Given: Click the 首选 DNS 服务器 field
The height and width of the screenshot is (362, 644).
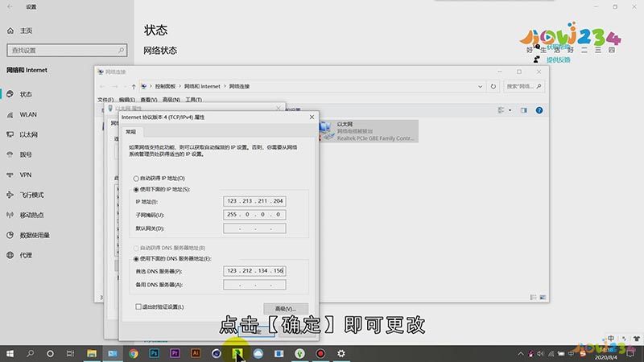Looking at the screenshot, I should (254, 271).
